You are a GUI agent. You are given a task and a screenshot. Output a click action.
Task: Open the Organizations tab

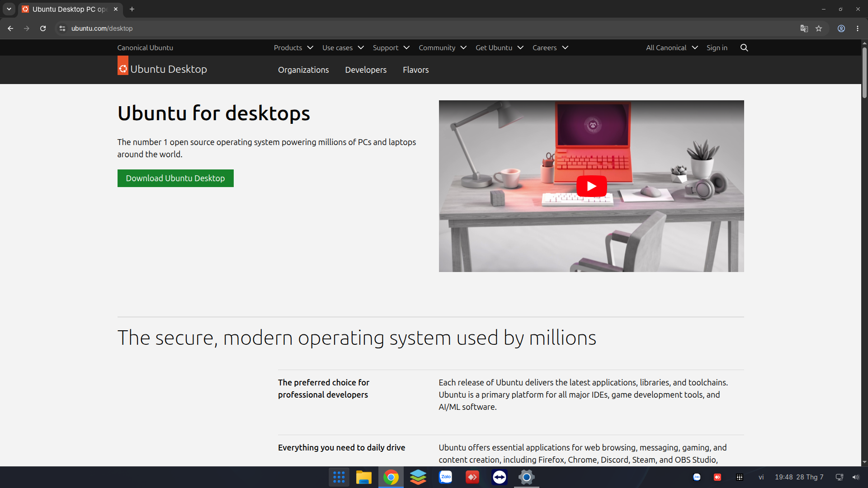point(303,70)
